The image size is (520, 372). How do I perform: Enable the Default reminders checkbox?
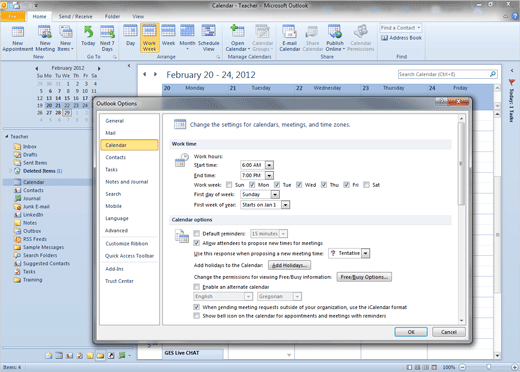click(x=197, y=233)
